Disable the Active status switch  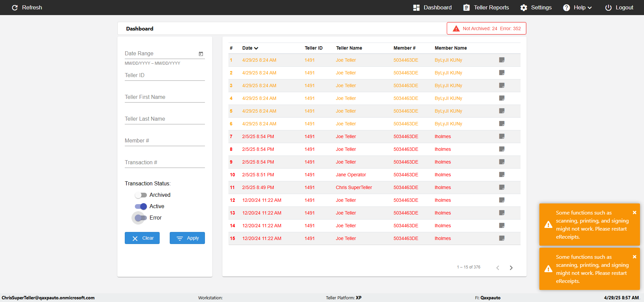coord(141,206)
